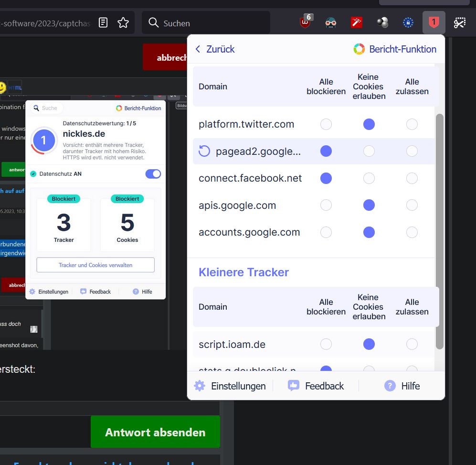
Task: Select Keine Cookies erlauben for apis.google.com
Action: [x=369, y=205]
